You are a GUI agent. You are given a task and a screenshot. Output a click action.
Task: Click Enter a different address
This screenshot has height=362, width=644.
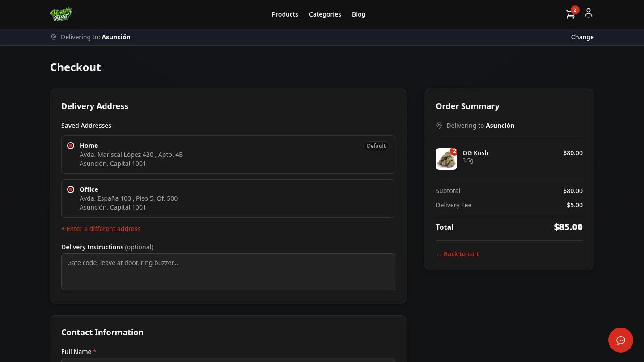click(101, 228)
